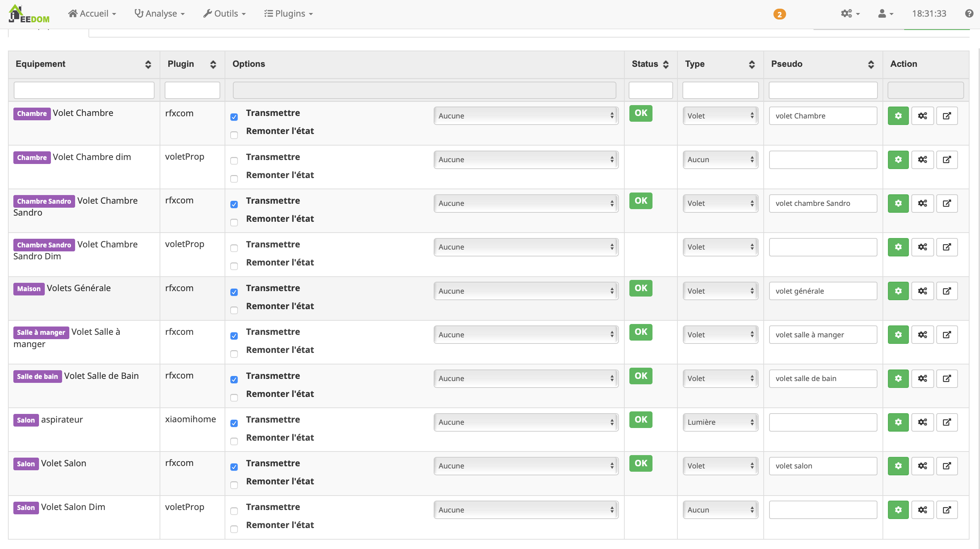Check Remonter l'état for Volet Salon Dim

(234, 529)
